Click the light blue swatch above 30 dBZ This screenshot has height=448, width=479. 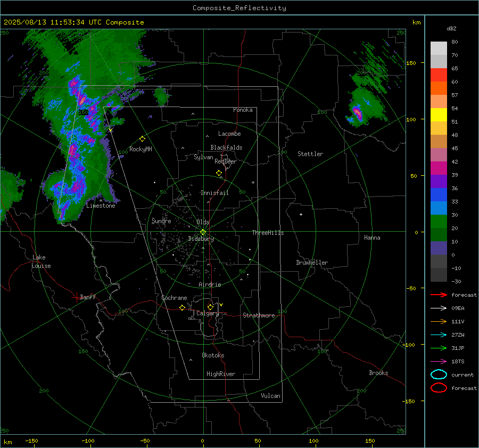tap(439, 208)
